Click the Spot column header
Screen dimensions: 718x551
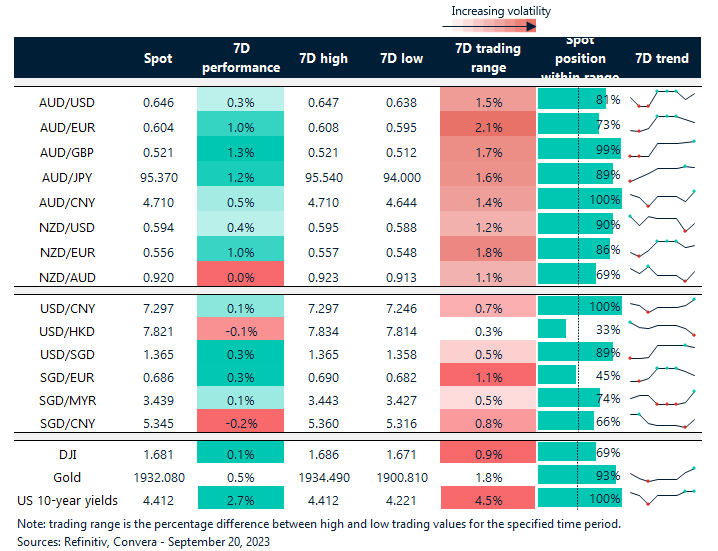[158, 59]
